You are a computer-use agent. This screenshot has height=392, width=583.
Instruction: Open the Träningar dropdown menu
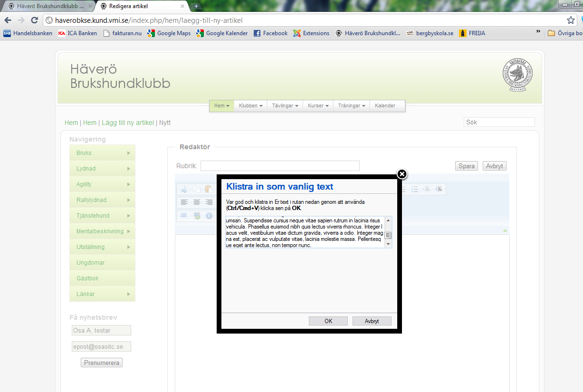point(351,106)
